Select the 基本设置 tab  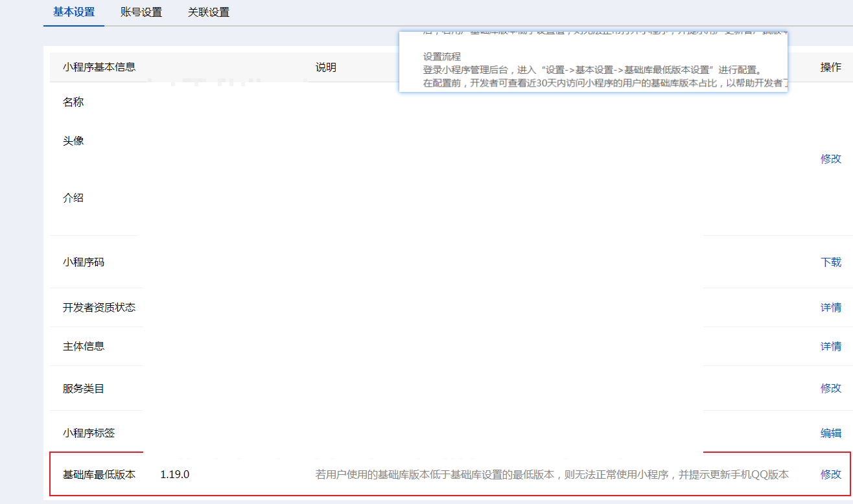pos(73,12)
